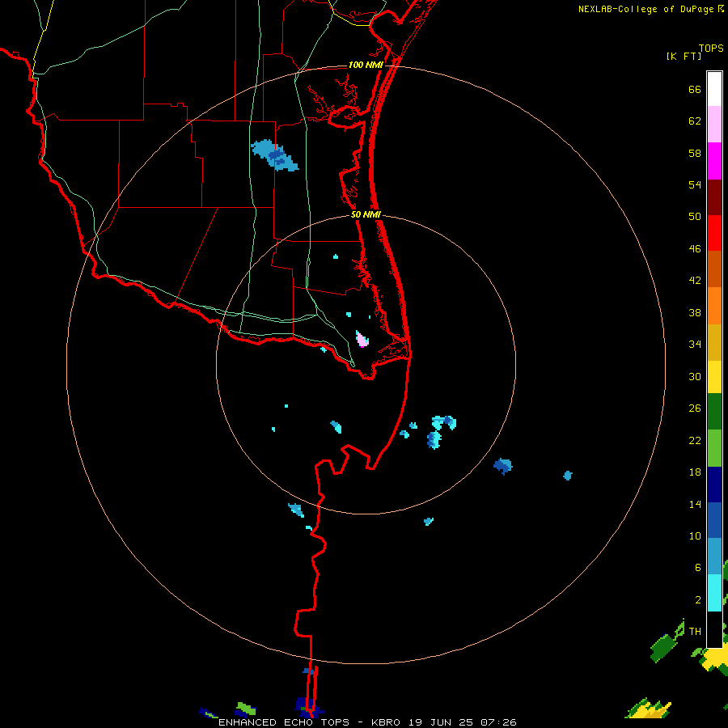This screenshot has height=728, width=728.
Task: Select the "34" legend value
Action: 695,345
